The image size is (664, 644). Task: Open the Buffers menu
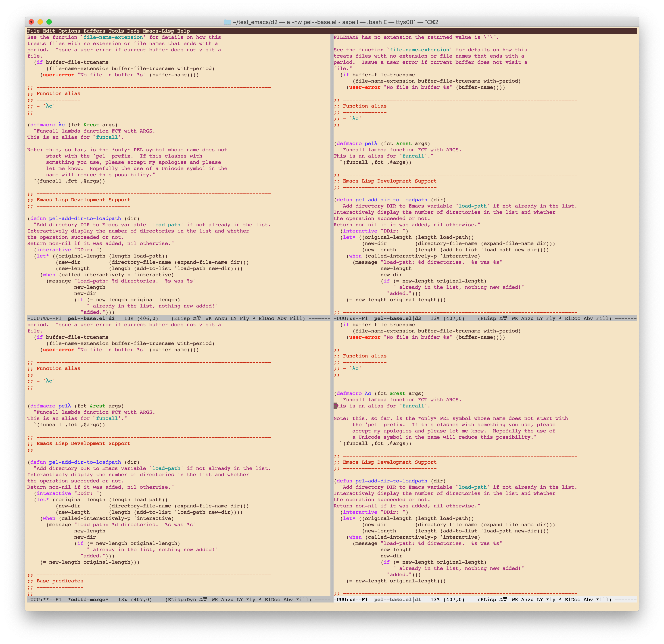[94, 31]
